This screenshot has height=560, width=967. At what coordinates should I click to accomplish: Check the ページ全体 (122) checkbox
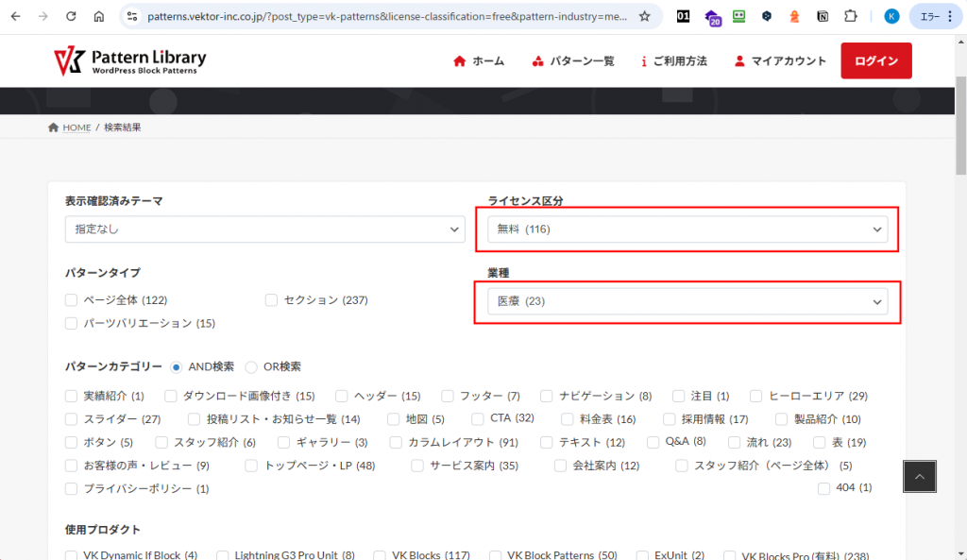(72, 300)
